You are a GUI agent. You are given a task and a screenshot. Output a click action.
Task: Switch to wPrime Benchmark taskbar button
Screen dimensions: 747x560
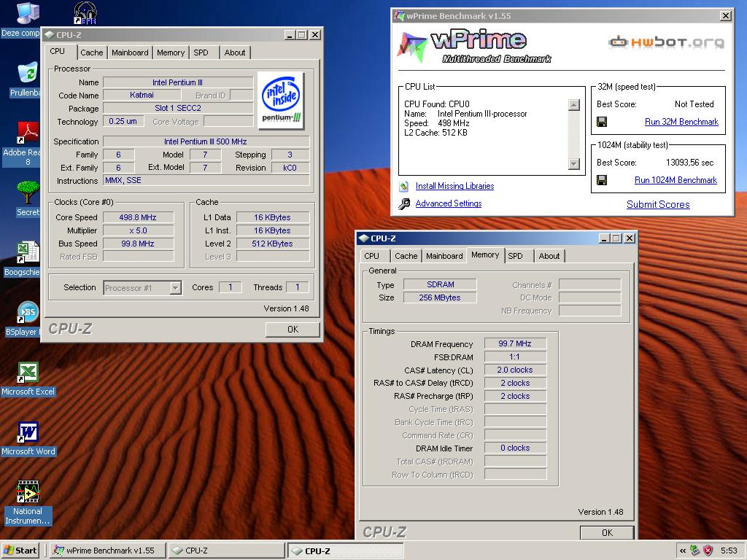108,551
